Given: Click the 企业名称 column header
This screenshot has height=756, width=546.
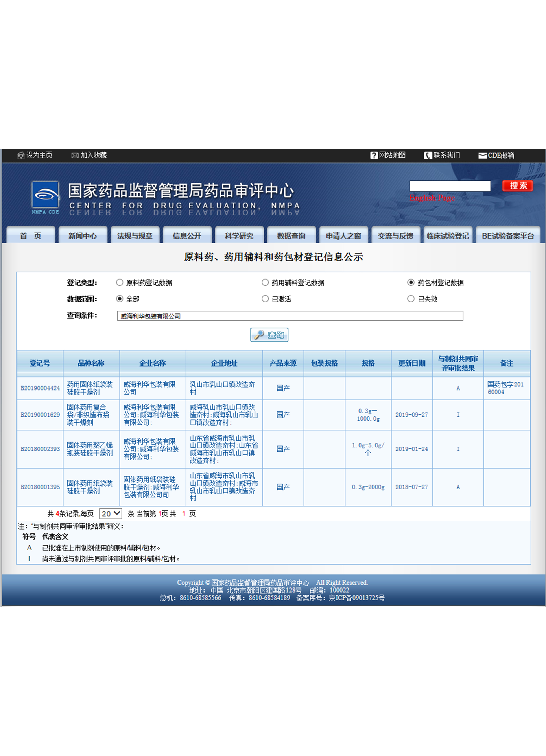Looking at the screenshot, I should click(153, 363).
